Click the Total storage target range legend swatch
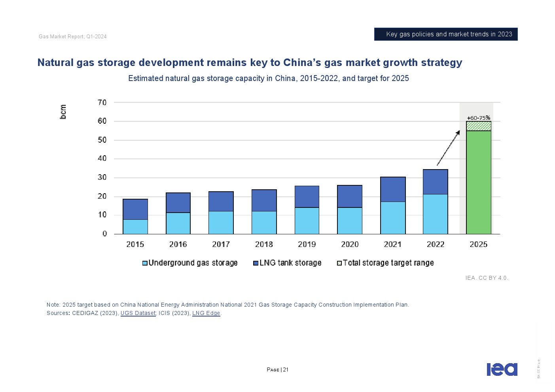 (339, 263)
